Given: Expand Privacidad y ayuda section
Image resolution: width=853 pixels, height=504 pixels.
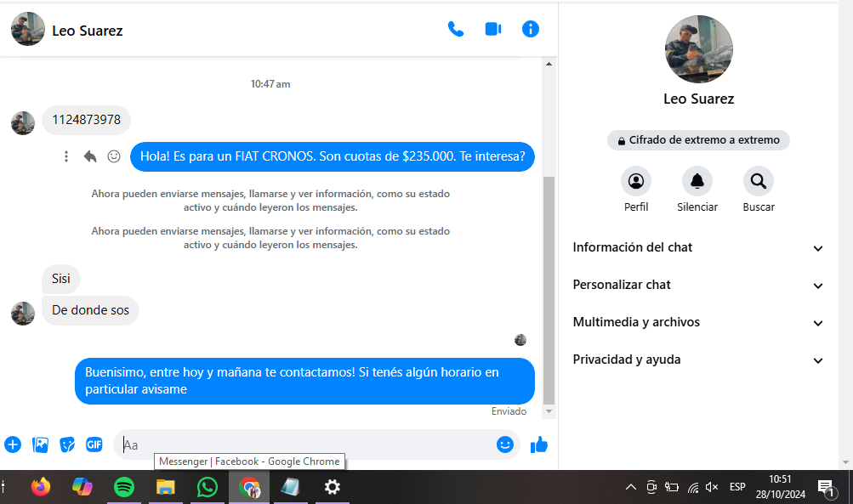Looking at the screenshot, I should (698, 360).
